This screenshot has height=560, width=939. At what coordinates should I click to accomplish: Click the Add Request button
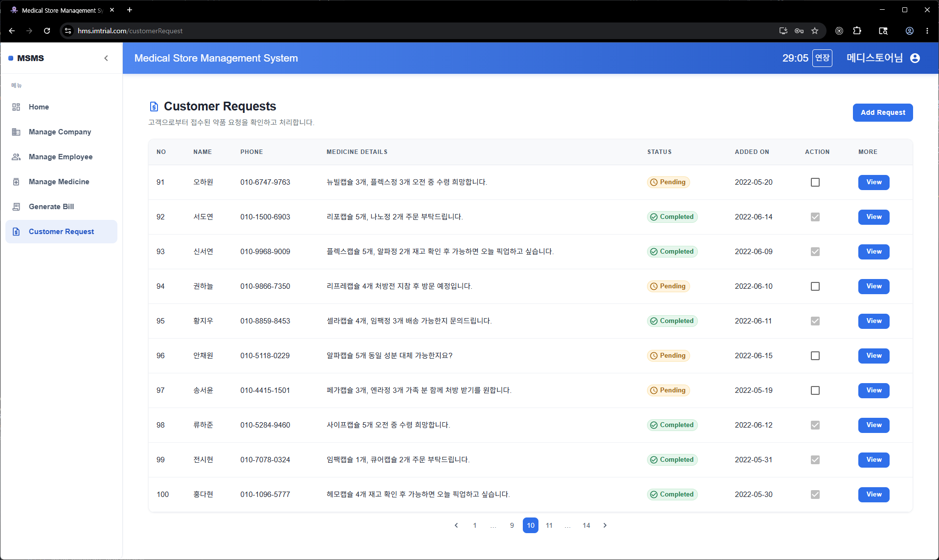pyautogui.click(x=883, y=112)
